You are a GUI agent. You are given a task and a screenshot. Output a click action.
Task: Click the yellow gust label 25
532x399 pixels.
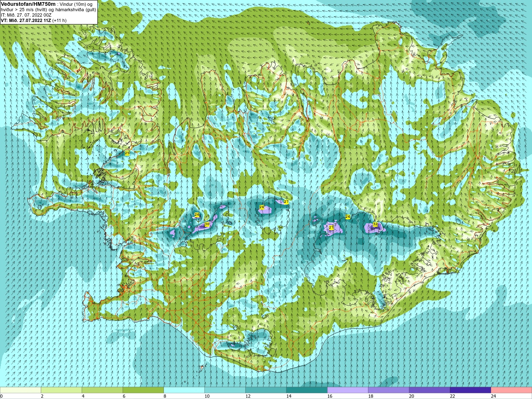tap(127, 153)
